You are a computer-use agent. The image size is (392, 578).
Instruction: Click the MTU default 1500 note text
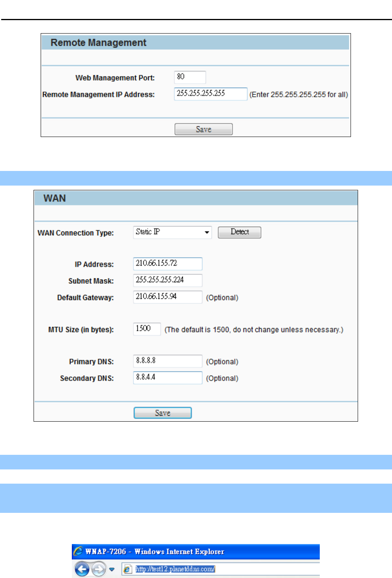(x=254, y=330)
